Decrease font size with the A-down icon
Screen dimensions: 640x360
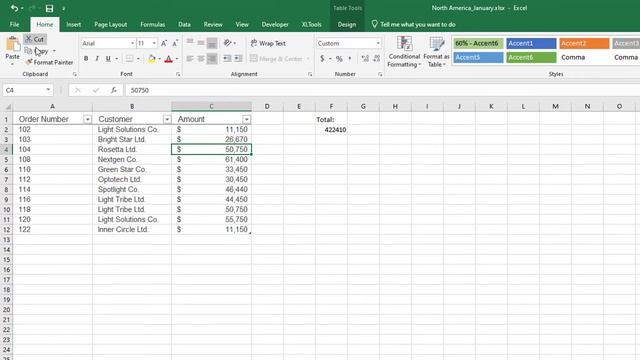click(175, 43)
